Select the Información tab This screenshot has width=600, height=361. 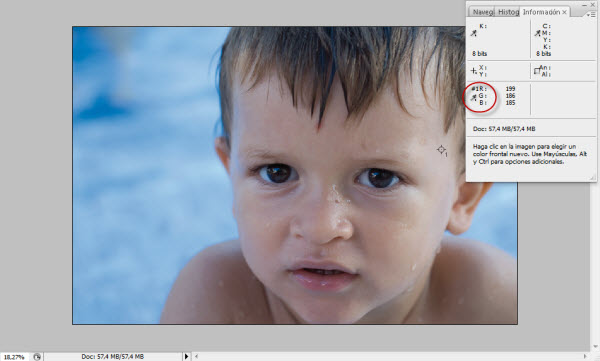[541, 12]
